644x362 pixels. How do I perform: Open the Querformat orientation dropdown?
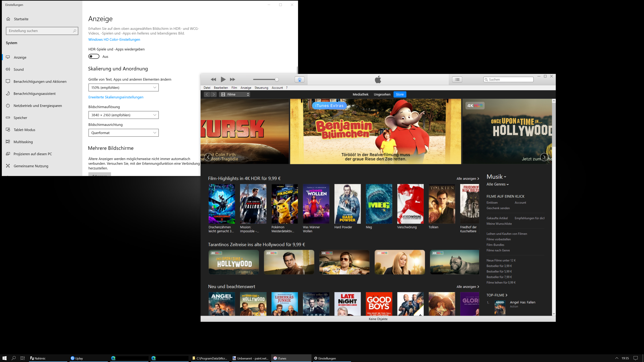coord(123,133)
